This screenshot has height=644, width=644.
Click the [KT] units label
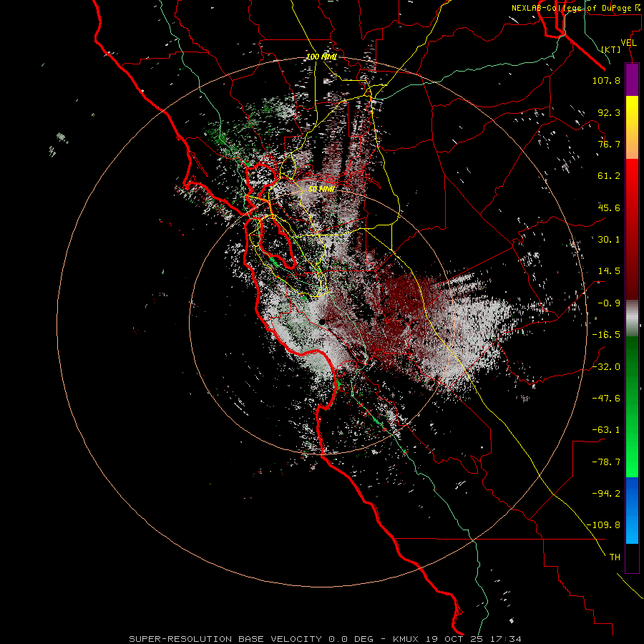(x=611, y=49)
